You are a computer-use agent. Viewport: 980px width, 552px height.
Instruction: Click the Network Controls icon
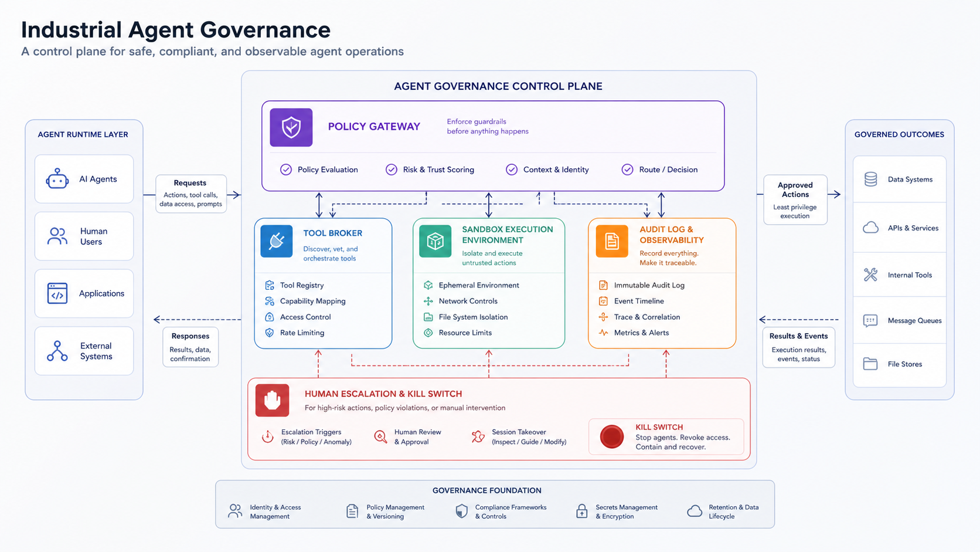click(428, 301)
